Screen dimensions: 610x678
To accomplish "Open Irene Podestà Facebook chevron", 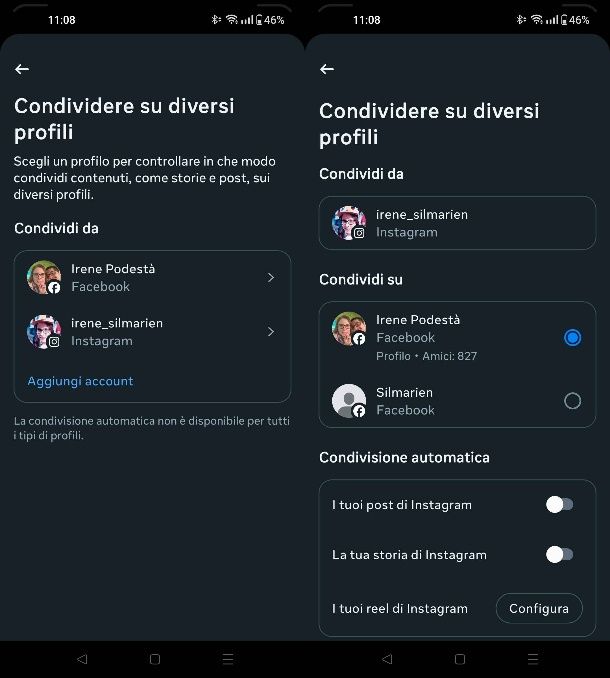I will [271, 278].
